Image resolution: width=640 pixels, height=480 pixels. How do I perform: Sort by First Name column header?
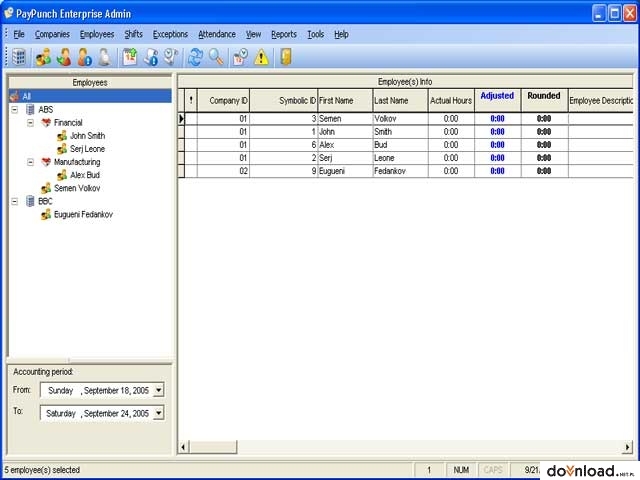(x=345, y=100)
